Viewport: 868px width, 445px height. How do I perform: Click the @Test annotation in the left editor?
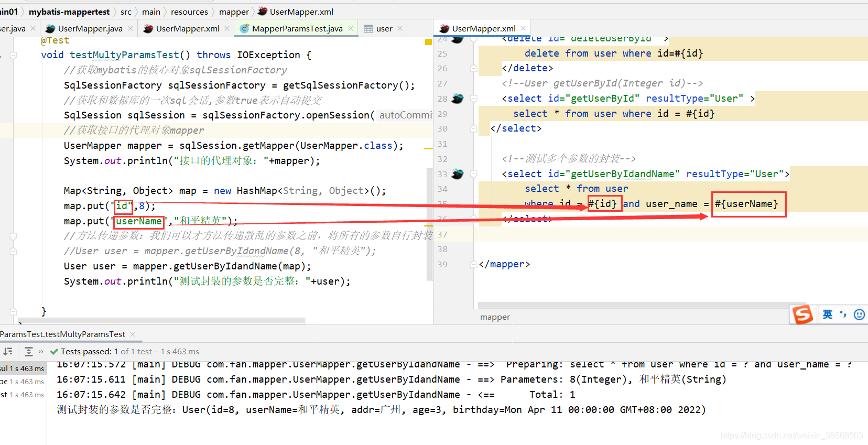(x=55, y=40)
